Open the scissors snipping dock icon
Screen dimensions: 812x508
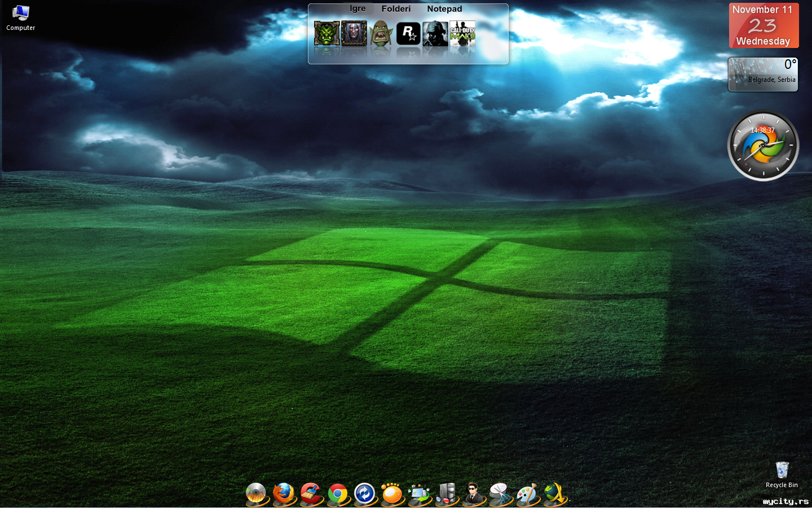500,494
